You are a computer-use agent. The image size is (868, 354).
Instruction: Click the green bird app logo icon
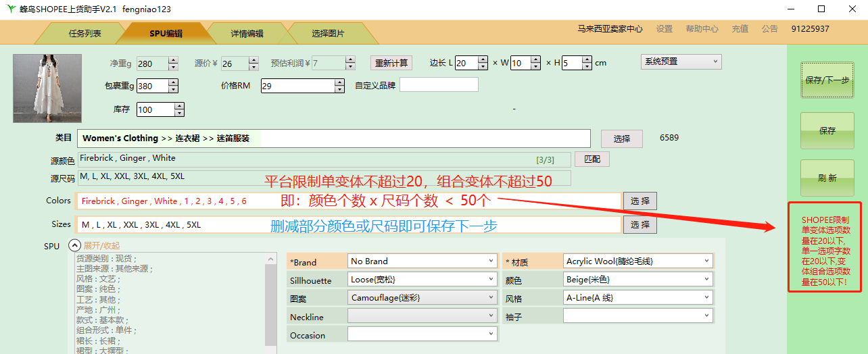click(x=11, y=9)
